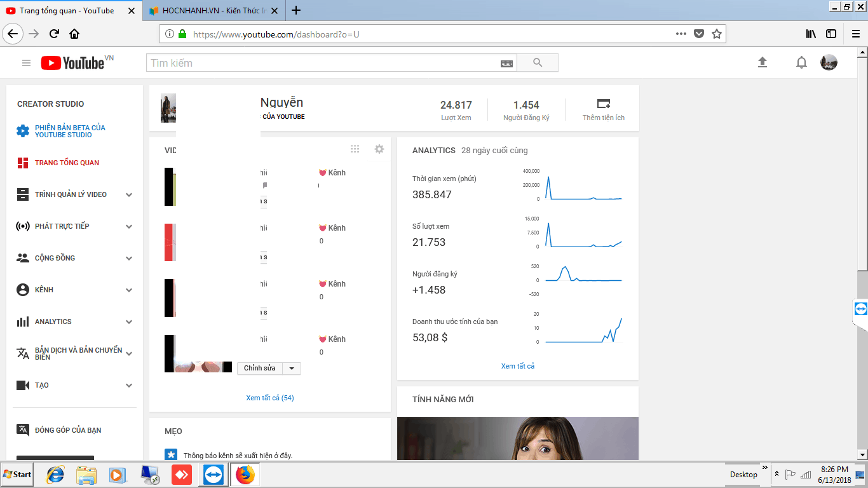Expand Bản dịch và bản chuyển biên
868x488 pixels.
(129, 353)
